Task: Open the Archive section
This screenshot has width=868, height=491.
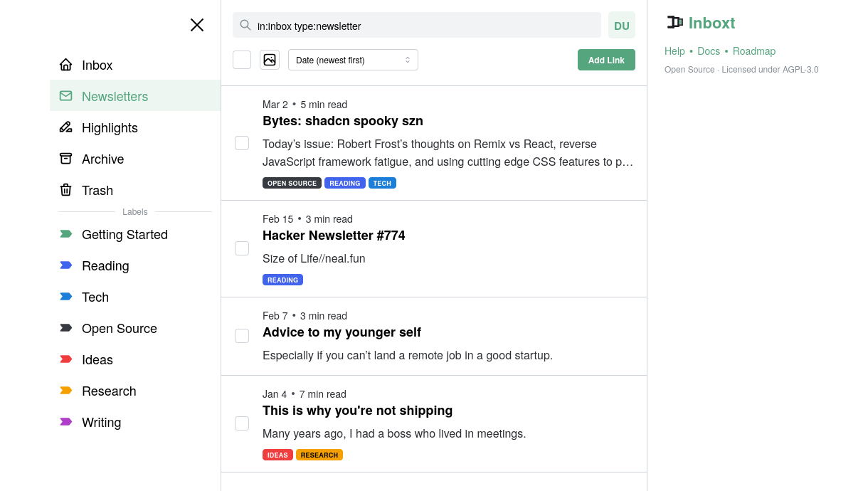Action: coord(102,159)
